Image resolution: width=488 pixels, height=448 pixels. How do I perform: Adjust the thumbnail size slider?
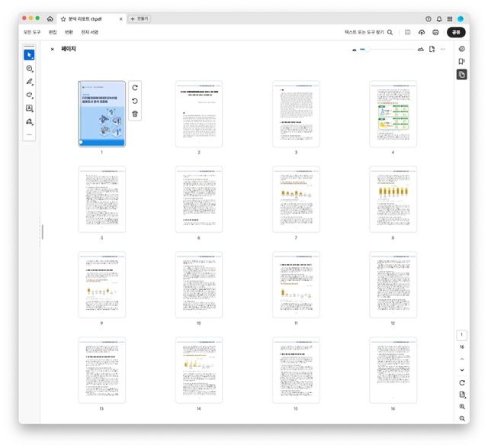(368, 49)
